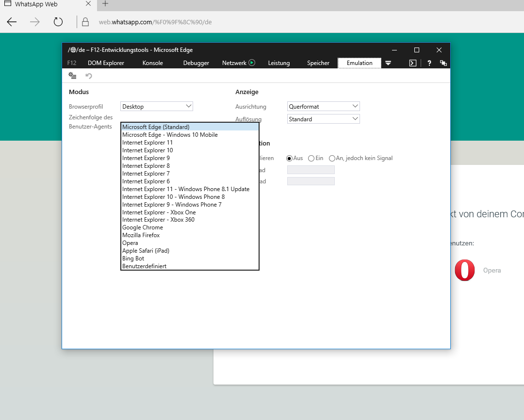The height and width of the screenshot is (420, 524).
Task: Click the F12 label in toolbar
Action: 71,63
